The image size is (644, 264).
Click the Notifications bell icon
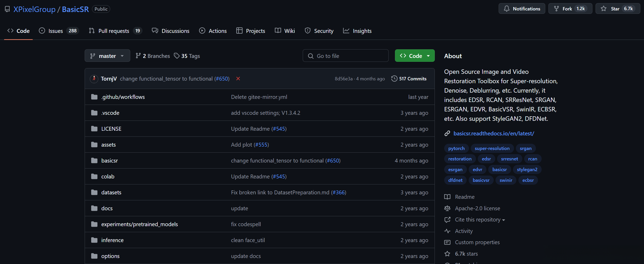(506, 9)
